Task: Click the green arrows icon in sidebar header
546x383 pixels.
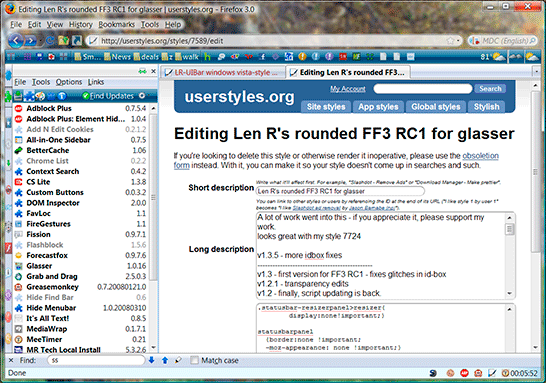Action: tap(142, 71)
